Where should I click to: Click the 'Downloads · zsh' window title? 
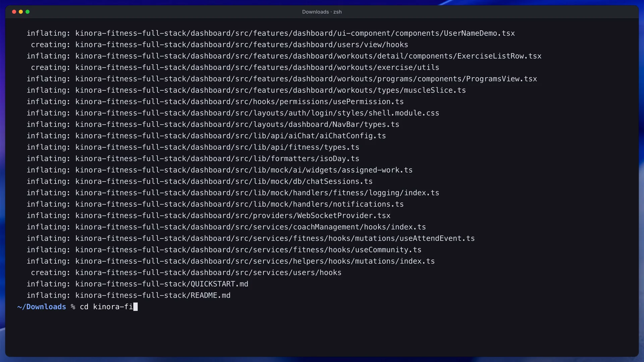(322, 12)
